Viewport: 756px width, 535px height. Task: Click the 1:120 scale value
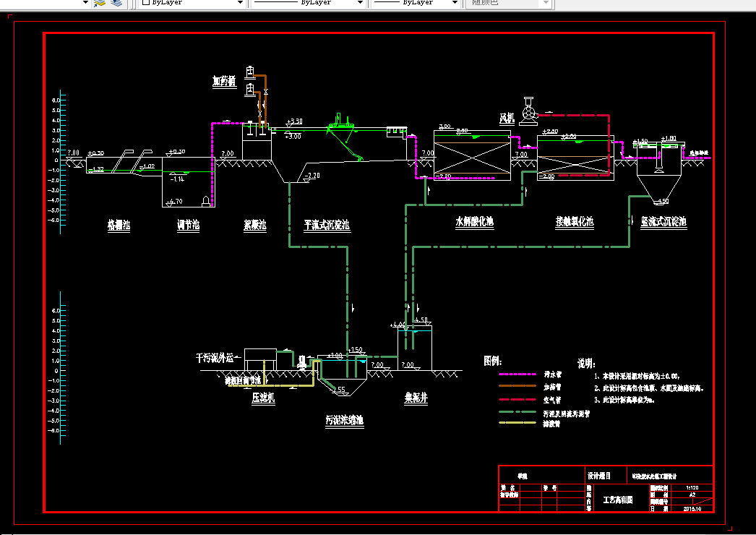point(692,488)
